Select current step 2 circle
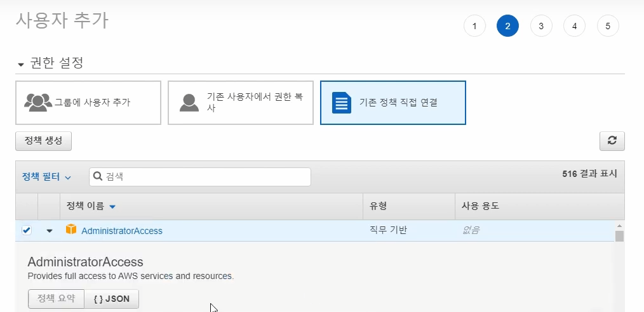 pyautogui.click(x=507, y=26)
